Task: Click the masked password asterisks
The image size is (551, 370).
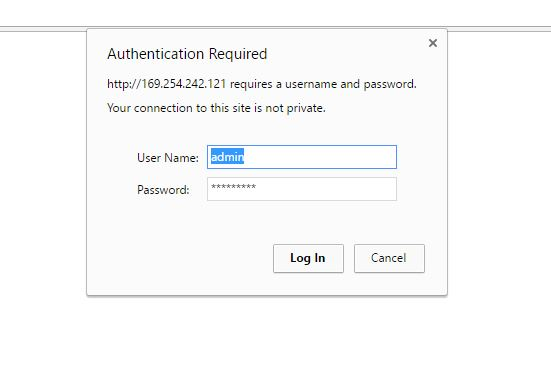Action: (x=233, y=187)
